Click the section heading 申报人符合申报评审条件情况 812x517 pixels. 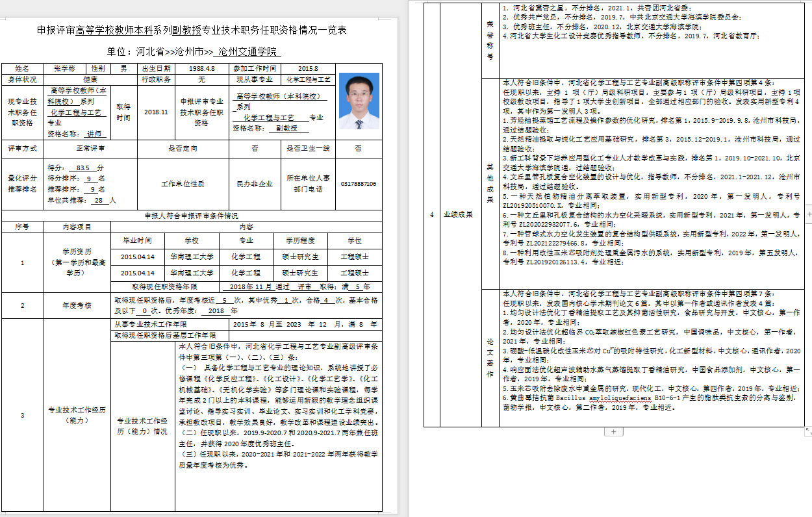click(x=191, y=215)
